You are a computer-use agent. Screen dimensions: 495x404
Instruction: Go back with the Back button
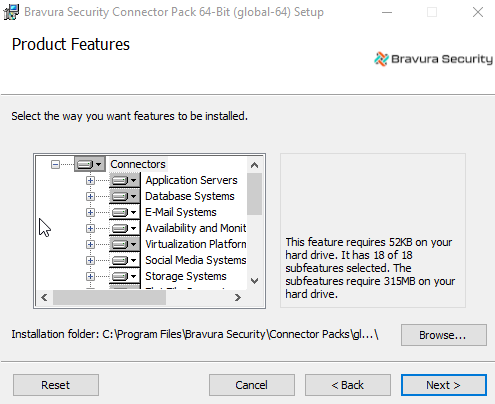(x=348, y=385)
